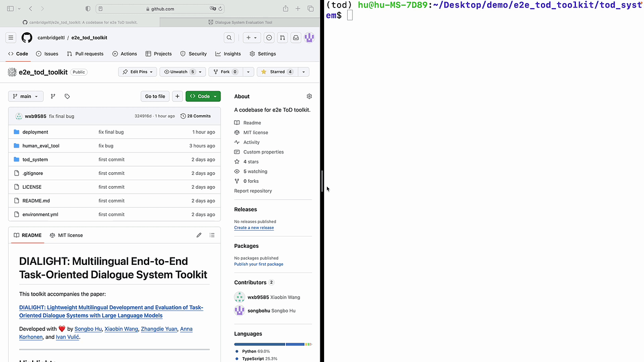Image resolution: width=644 pixels, height=362 pixels.
Task: Show the Safari sidebar
Action: (10, 9)
